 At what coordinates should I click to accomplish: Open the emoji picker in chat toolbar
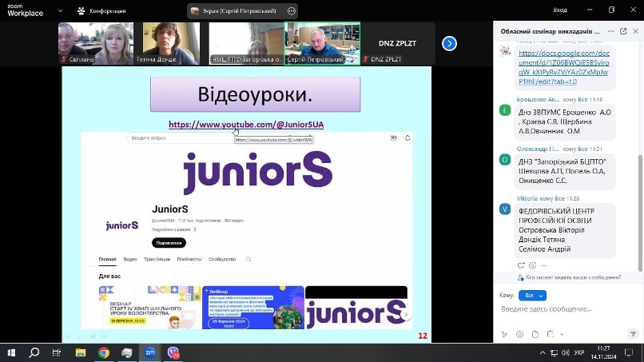point(519,335)
